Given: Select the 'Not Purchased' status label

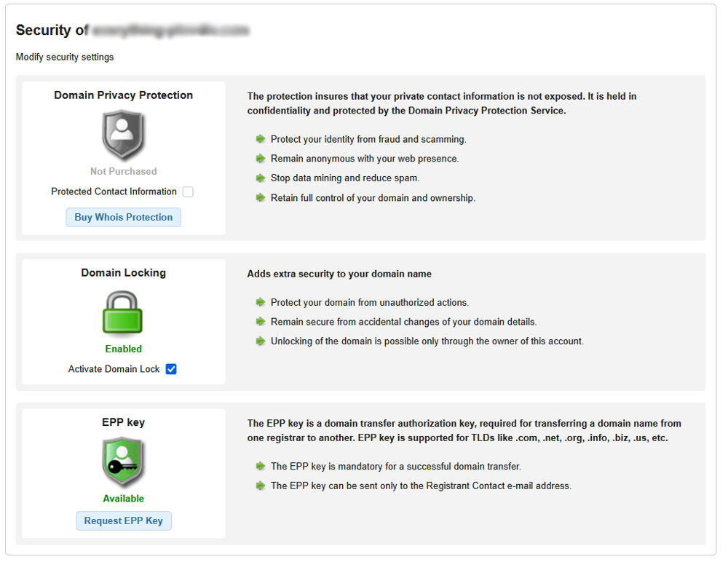Looking at the screenshot, I should [x=123, y=171].
